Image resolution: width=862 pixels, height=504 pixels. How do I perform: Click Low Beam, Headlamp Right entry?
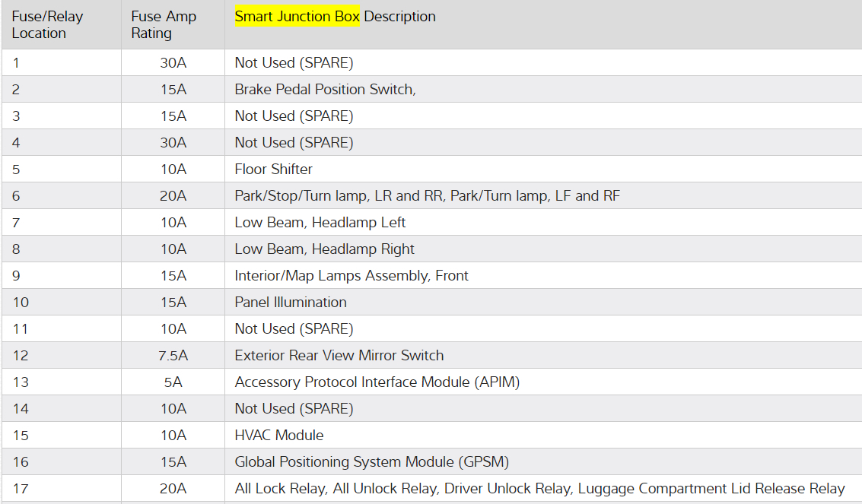tap(324, 249)
